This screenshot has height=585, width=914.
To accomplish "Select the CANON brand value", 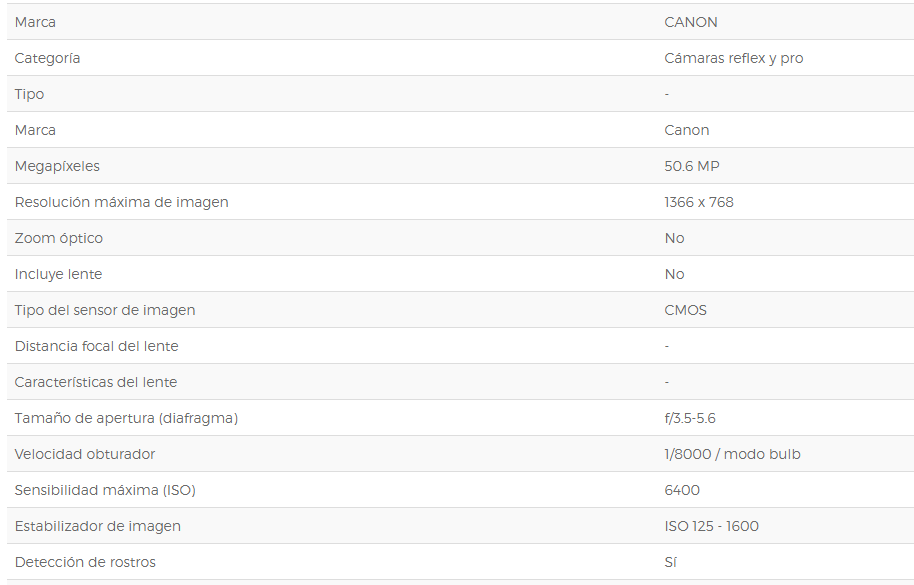I will point(691,22).
